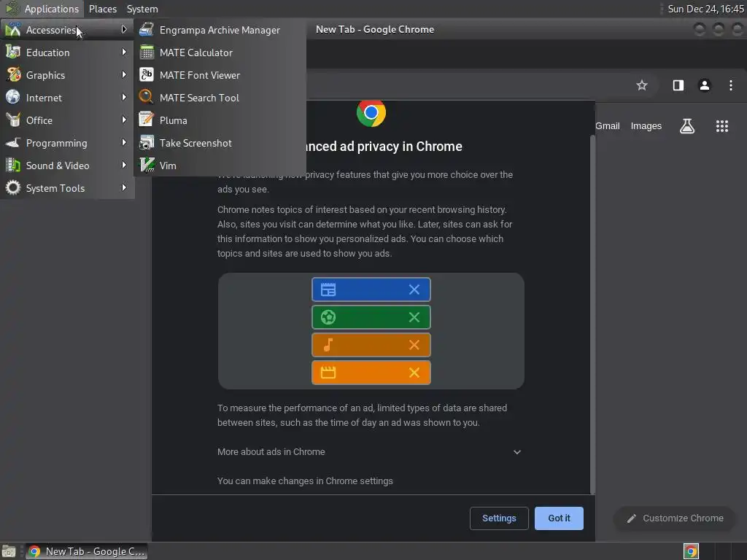Click the privacy dialog scrollbar
Image resolution: width=747 pixels, height=560 pixels.
592,314
